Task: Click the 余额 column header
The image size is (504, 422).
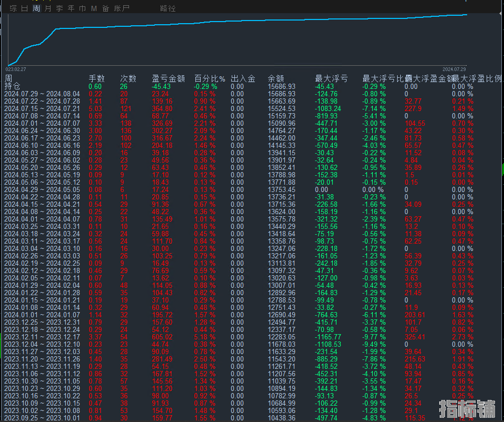Action: 275,78
